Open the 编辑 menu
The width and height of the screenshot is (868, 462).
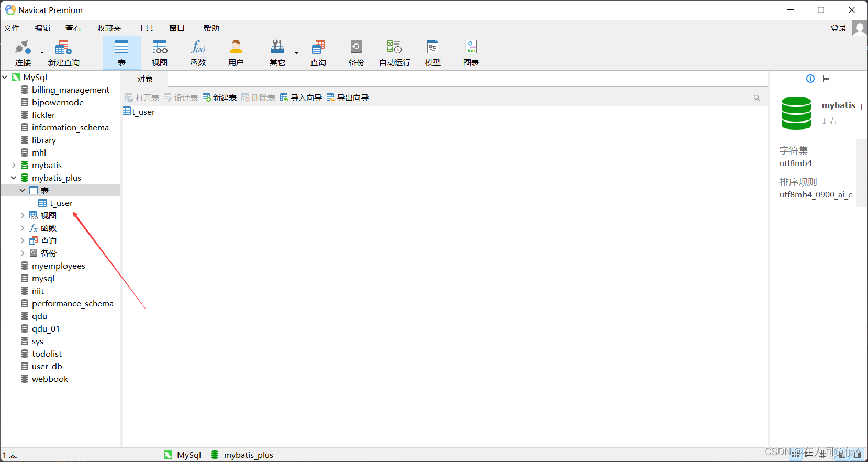[42, 28]
